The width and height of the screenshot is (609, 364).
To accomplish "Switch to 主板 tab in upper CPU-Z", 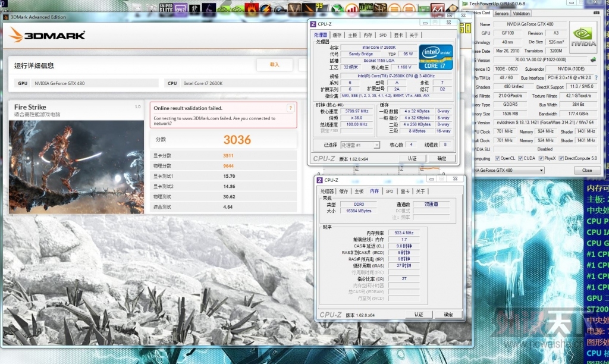I will point(352,35).
